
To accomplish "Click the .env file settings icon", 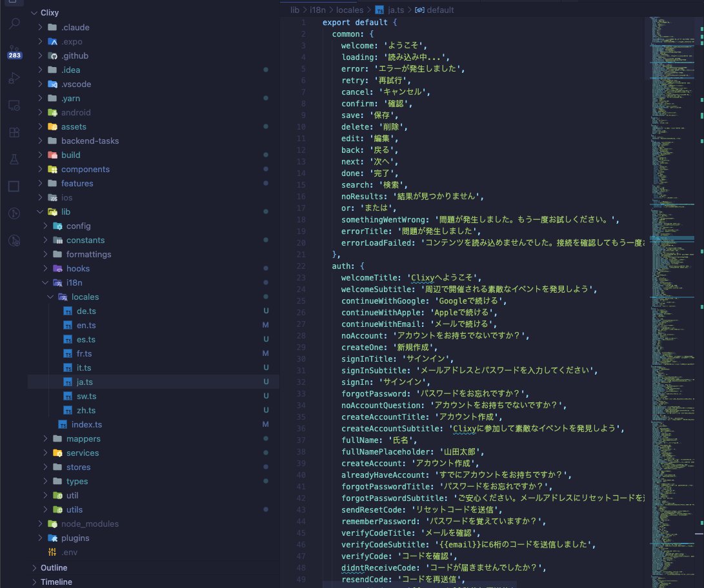I will 52,552.
